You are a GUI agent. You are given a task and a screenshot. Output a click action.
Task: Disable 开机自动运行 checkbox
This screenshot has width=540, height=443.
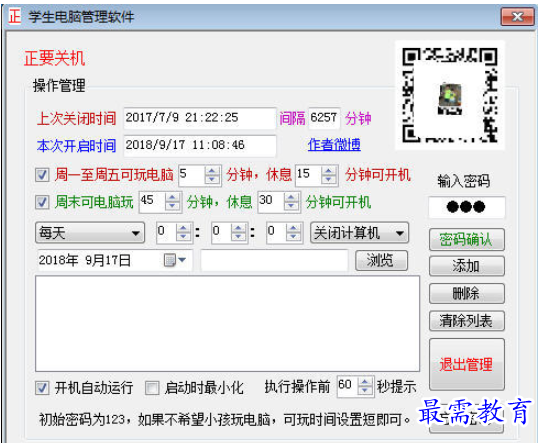point(42,388)
